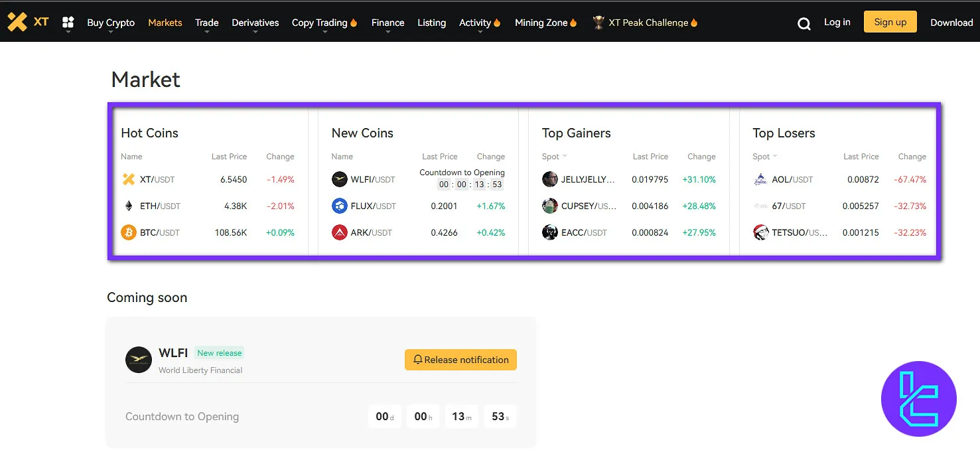Expand the Trade dropdown menu

coord(207,23)
